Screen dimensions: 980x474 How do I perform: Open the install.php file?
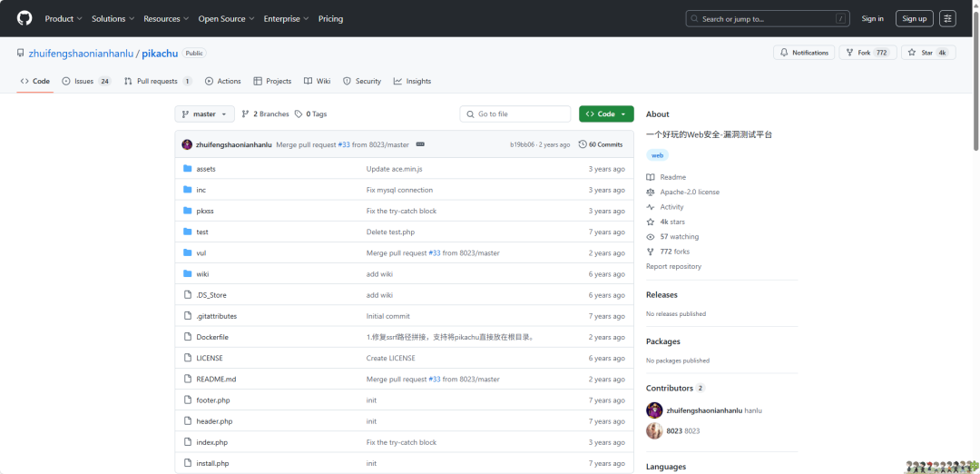(212, 463)
